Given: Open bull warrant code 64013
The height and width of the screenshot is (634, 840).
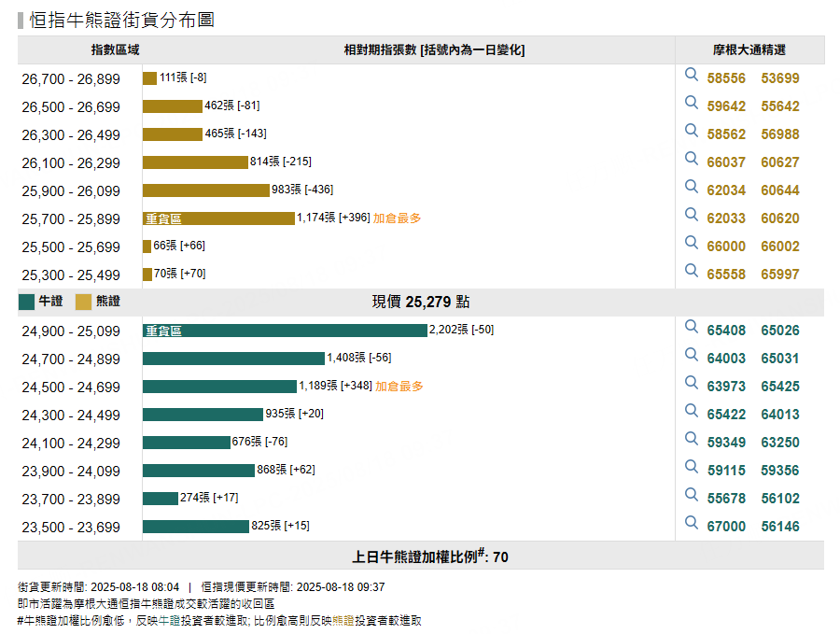Looking at the screenshot, I should [780, 415].
